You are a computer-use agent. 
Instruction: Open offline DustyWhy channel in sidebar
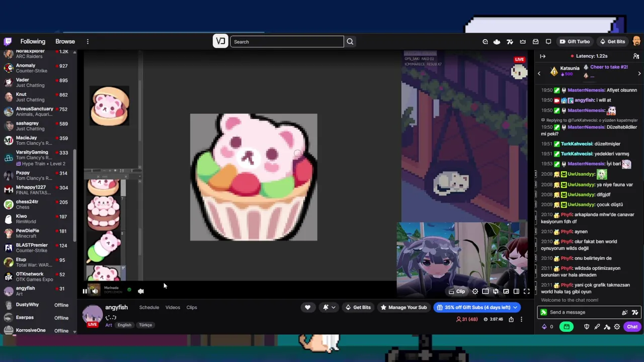(36, 305)
